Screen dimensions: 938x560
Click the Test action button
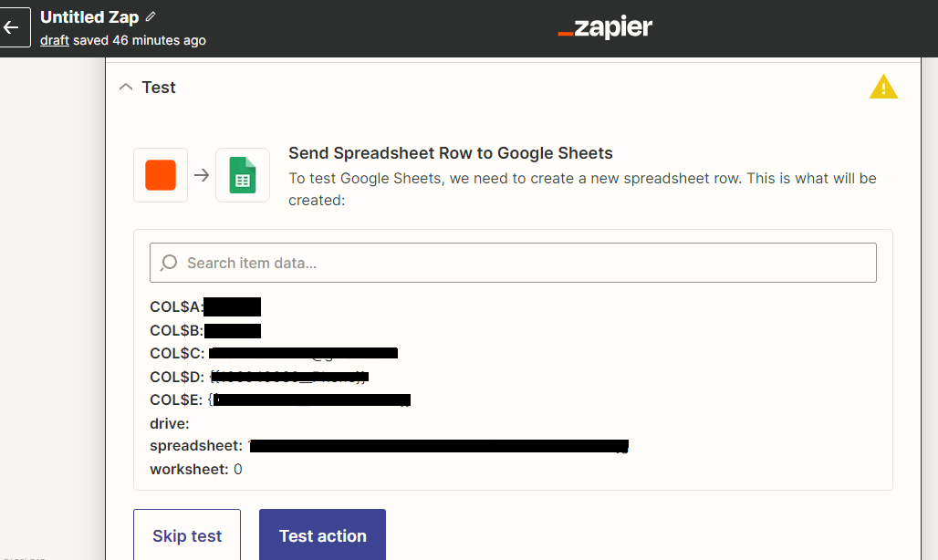322,534
